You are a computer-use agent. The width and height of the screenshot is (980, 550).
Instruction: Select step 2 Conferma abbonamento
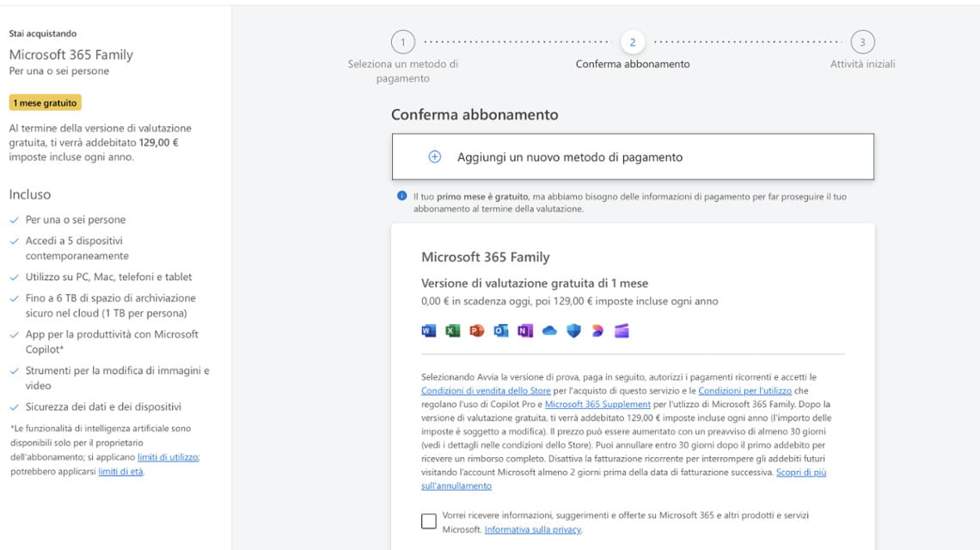(x=633, y=42)
